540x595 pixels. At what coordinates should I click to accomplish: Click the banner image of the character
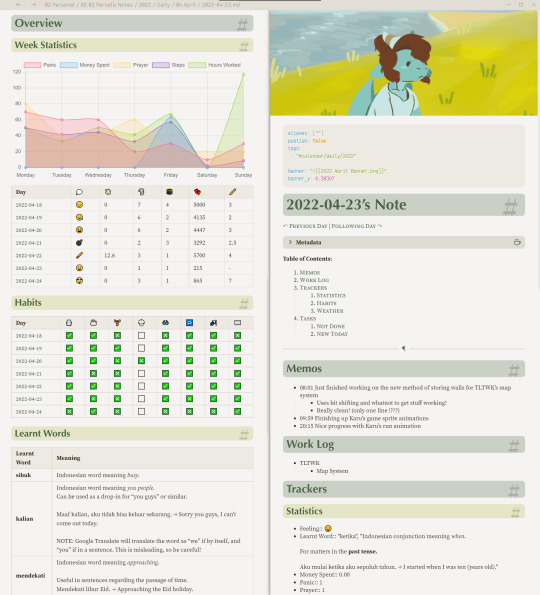(404, 63)
